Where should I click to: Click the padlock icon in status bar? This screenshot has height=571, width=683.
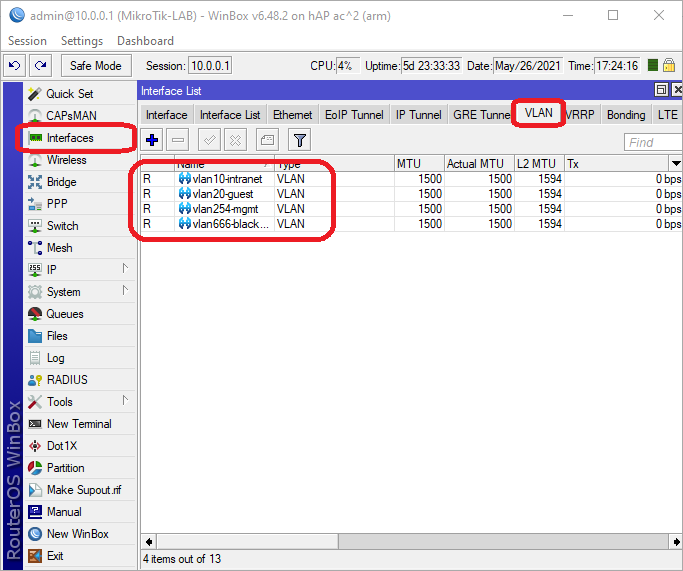[669, 65]
